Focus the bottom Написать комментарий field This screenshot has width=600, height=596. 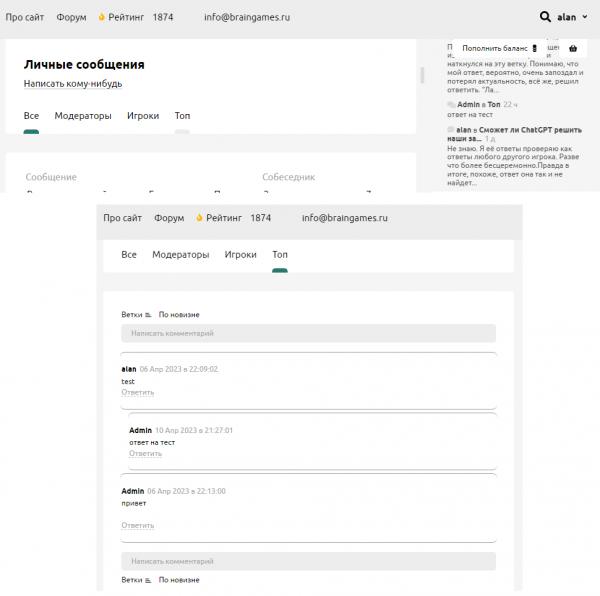(x=308, y=561)
